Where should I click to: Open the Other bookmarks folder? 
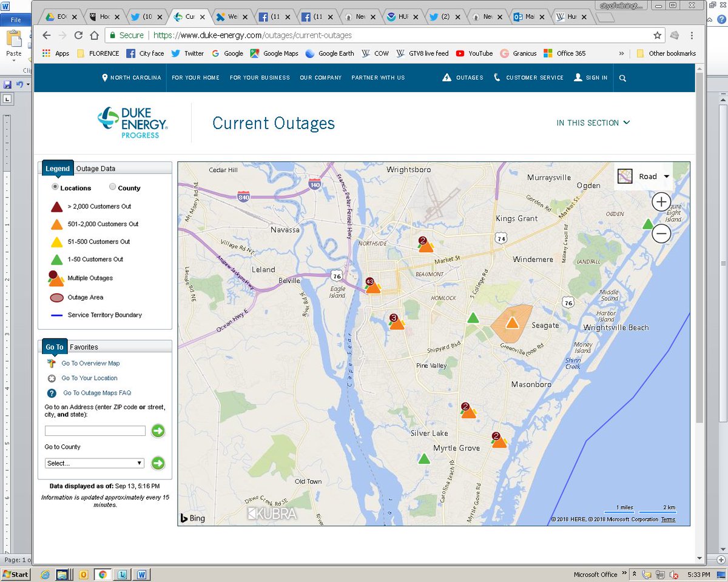tap(666, 53)
